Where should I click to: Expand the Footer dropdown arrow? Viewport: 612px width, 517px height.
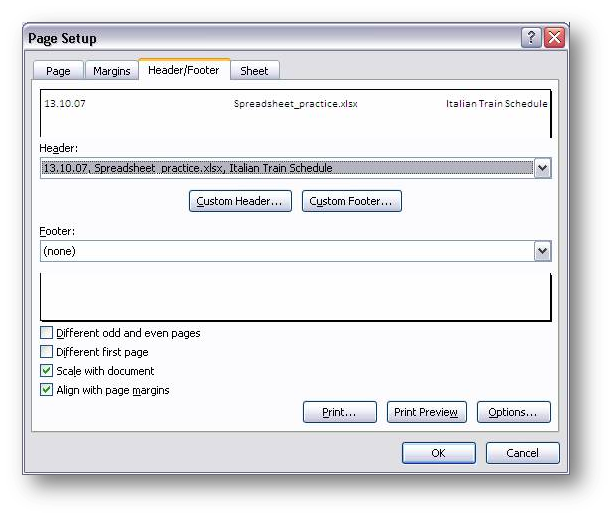(x=542, y=251)
